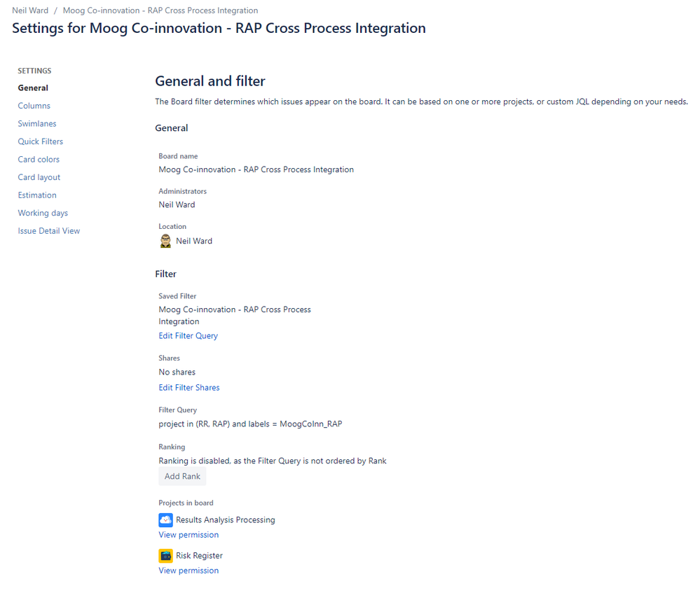
Task: Click Edit Filter Query link
Action: 188,335
